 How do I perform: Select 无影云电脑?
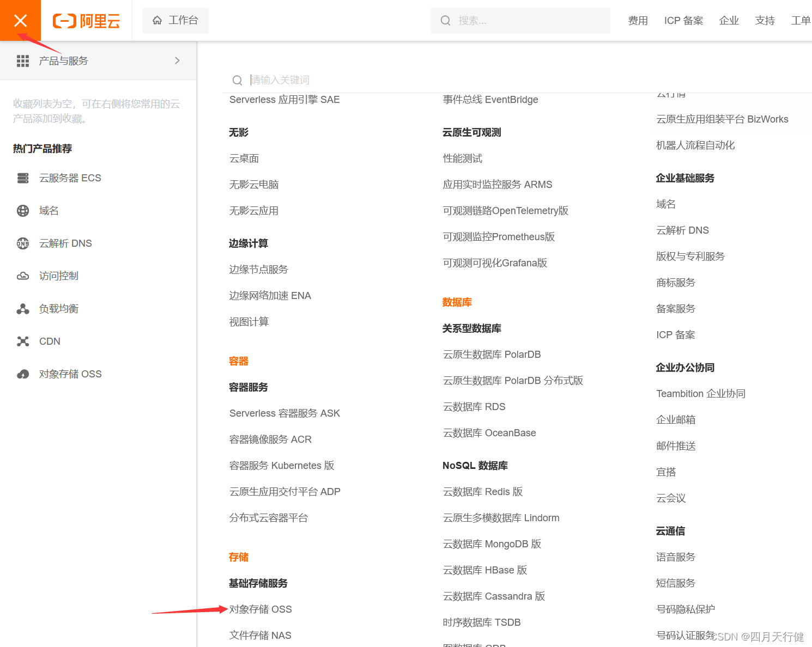point(254,185)
